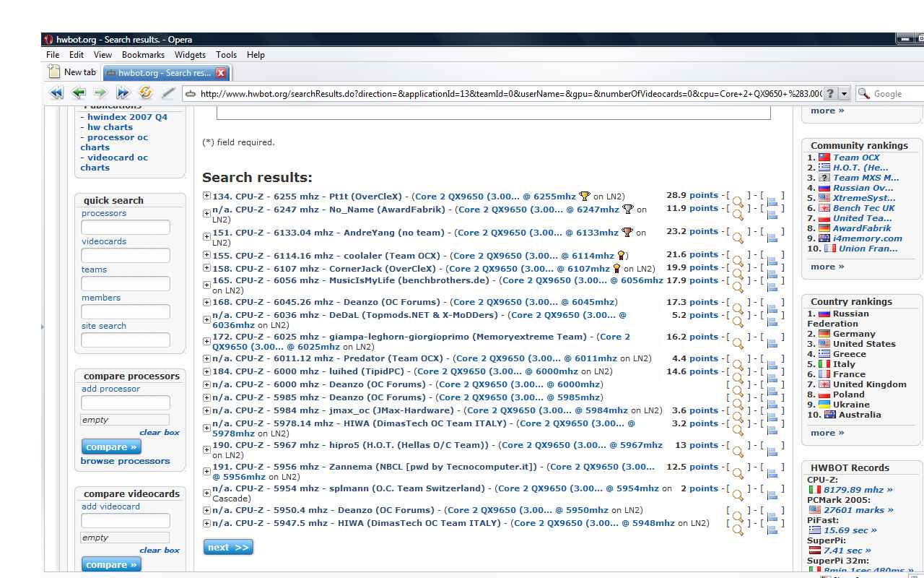Click the trophy icon on AndreYang's 6133 mhz result
This screenshot has height=578, width=924.
(627, 233)
